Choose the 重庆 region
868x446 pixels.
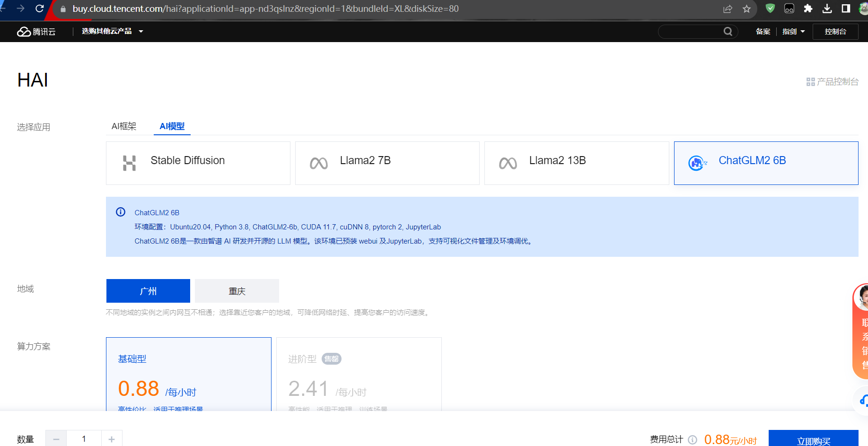point(237,291)
